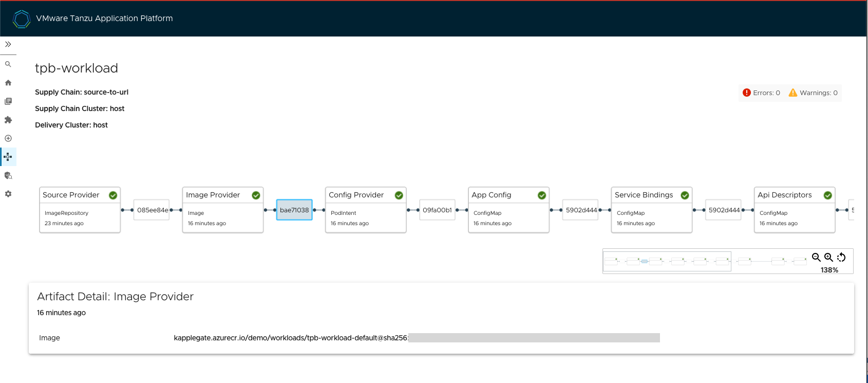
Task: Click the red Errors indicator icon
Action: coord(747,93)
